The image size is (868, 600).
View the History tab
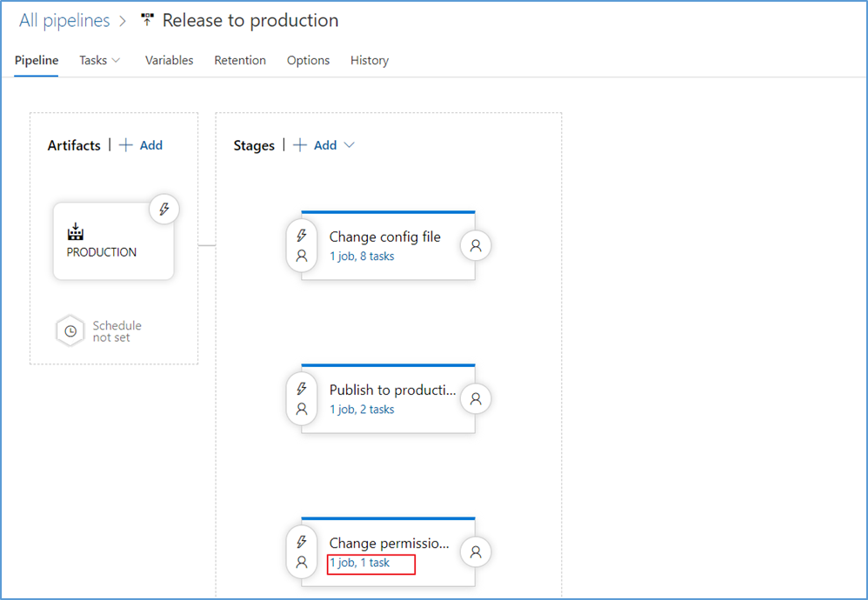[x=369, y=60]
